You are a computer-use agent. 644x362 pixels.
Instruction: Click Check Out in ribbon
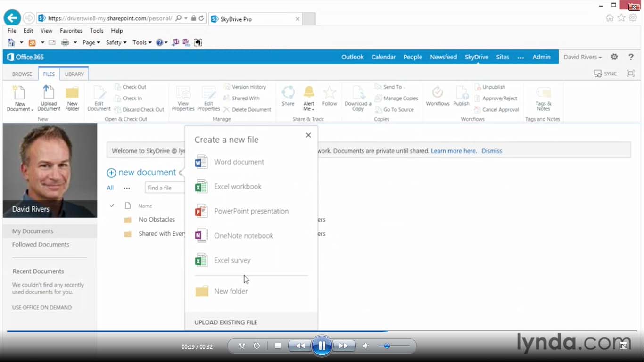131,87
